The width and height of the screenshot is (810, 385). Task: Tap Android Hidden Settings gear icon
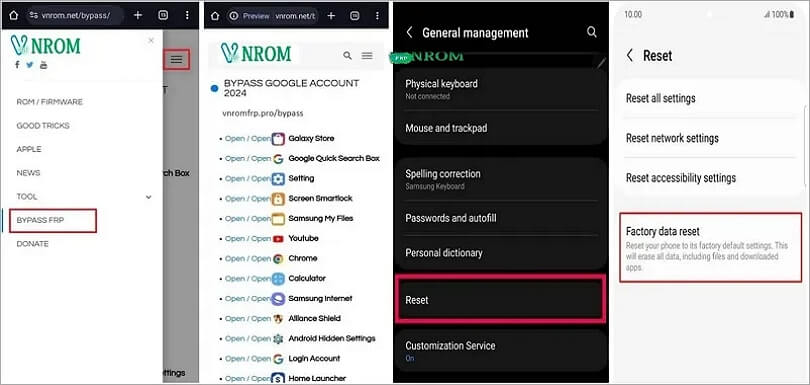point(278,339)
